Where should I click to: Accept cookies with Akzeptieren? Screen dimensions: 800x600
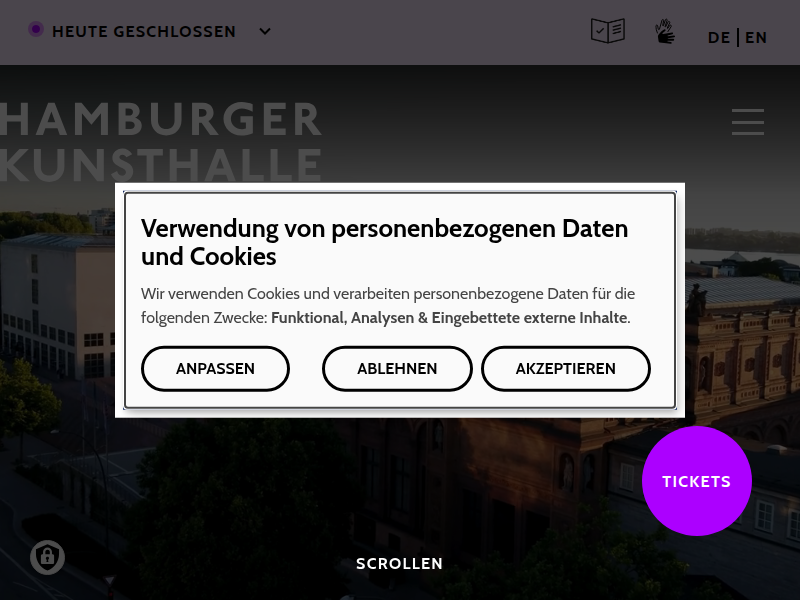pyautogui.click(x=565, y=369)
